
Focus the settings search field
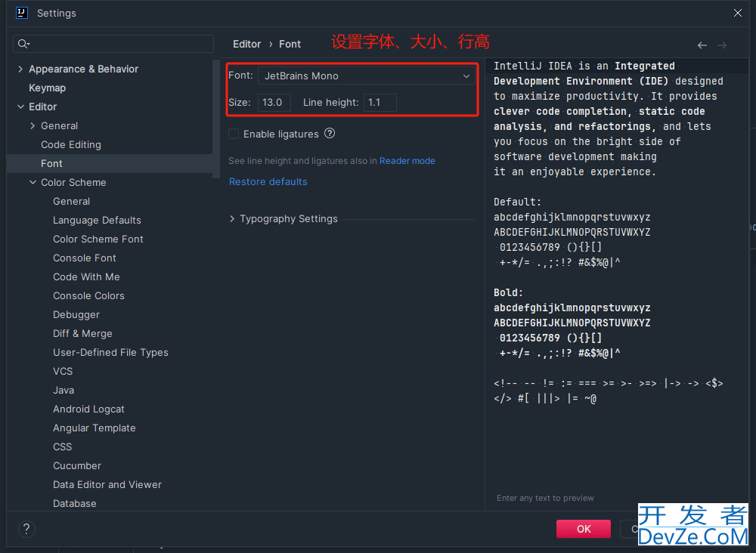(x=113, y=44)
